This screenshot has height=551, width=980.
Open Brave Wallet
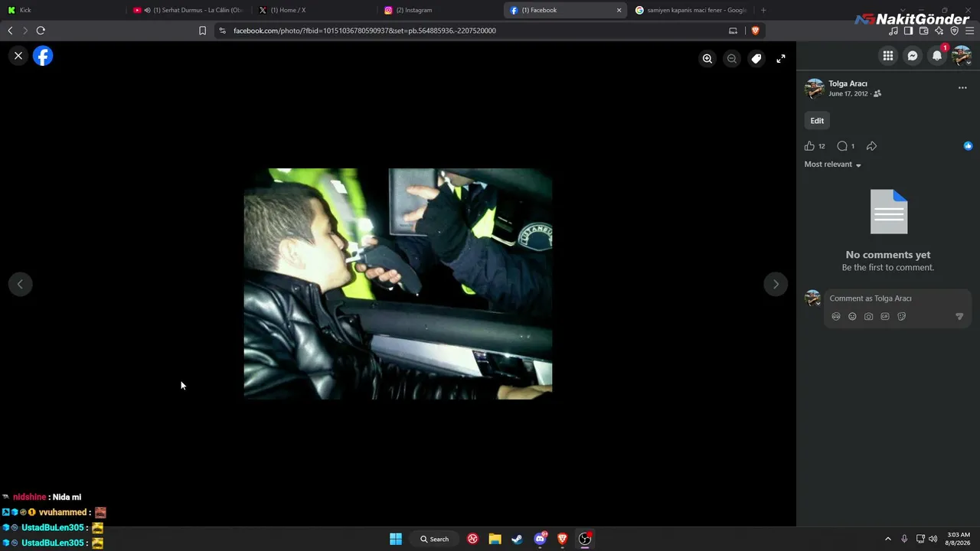pyautogui.click(x=923, y=31)
